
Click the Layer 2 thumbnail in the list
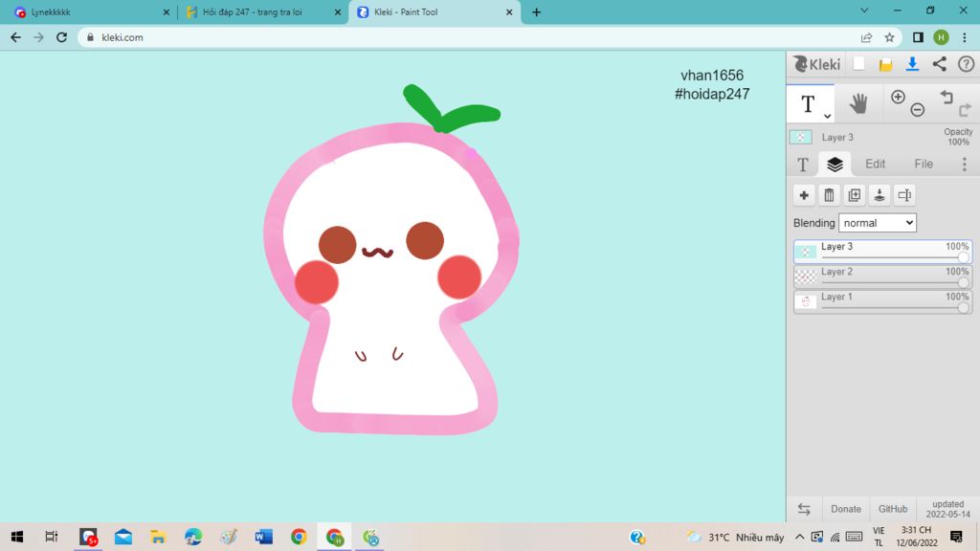[x=806, y=276]
